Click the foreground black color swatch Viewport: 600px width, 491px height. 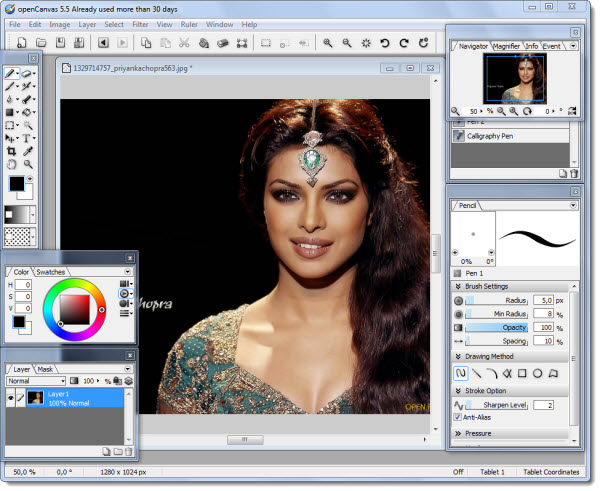[17, 184]
